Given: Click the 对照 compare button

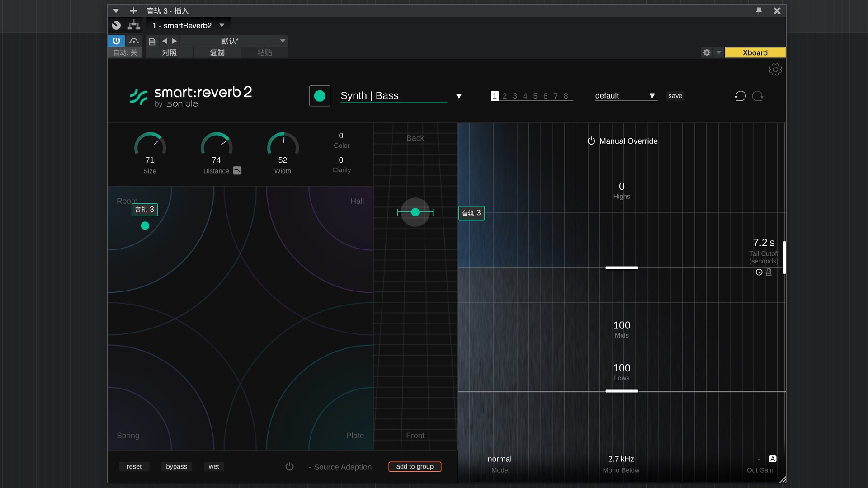Looking at the screenshot, I should [x=170, y=52].
